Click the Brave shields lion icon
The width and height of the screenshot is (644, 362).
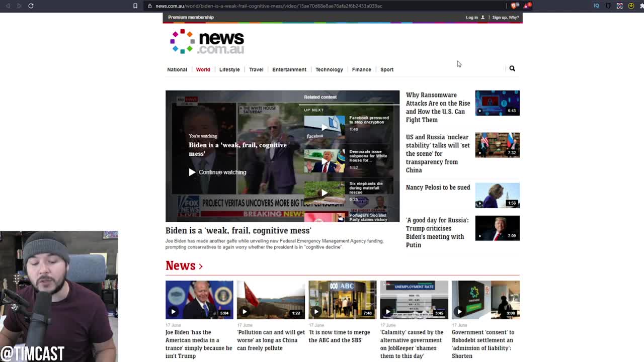pyautogui.click(x=514, y=6)
